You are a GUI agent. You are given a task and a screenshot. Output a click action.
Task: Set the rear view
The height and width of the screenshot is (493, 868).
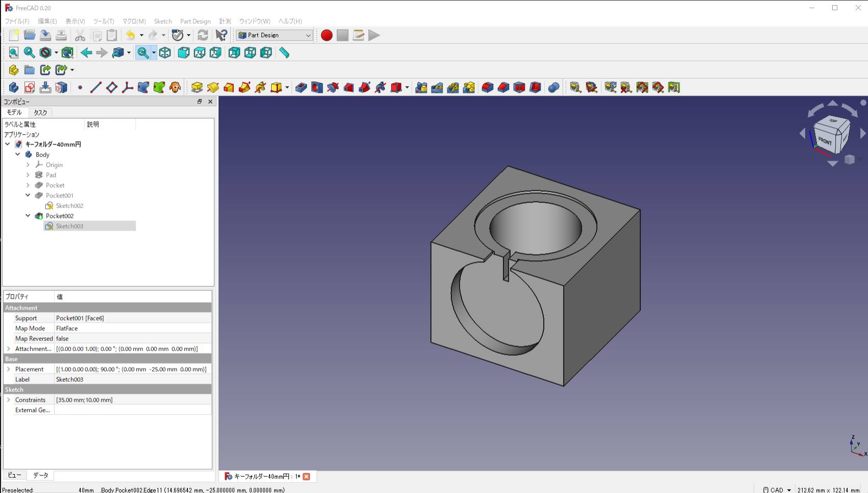pos(234,53)
